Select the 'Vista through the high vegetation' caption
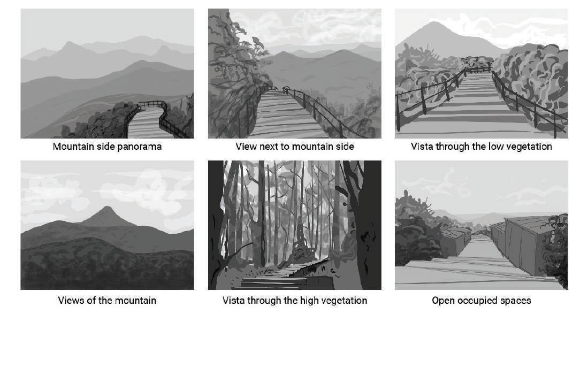The height and width of the screenshot is (375, 588). click(x=295, y=301)
